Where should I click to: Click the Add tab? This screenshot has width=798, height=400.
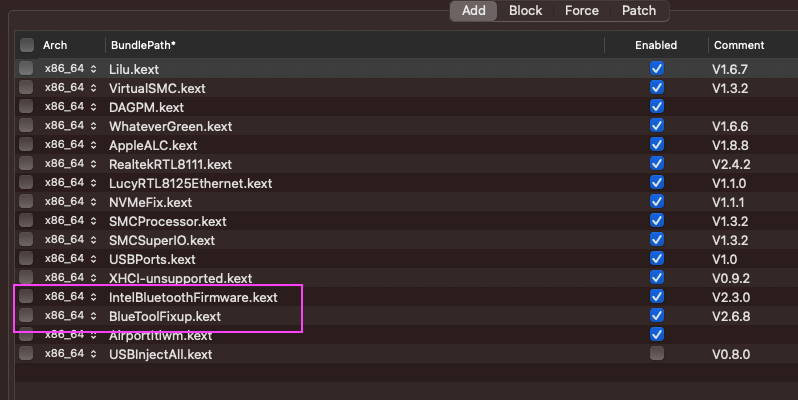pos(474,11)
